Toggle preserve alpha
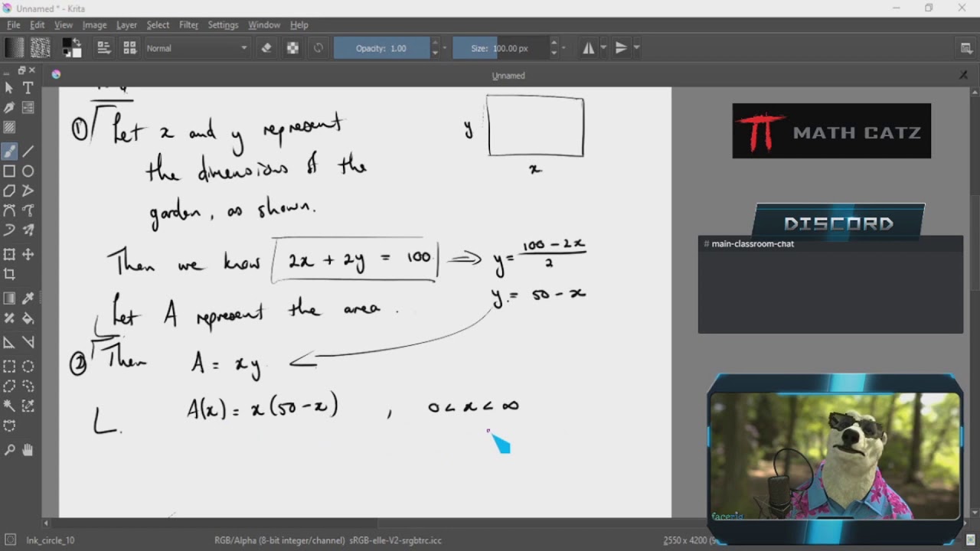Image resolution: width=980 pixels, height=551 pixels. point(292,47)
